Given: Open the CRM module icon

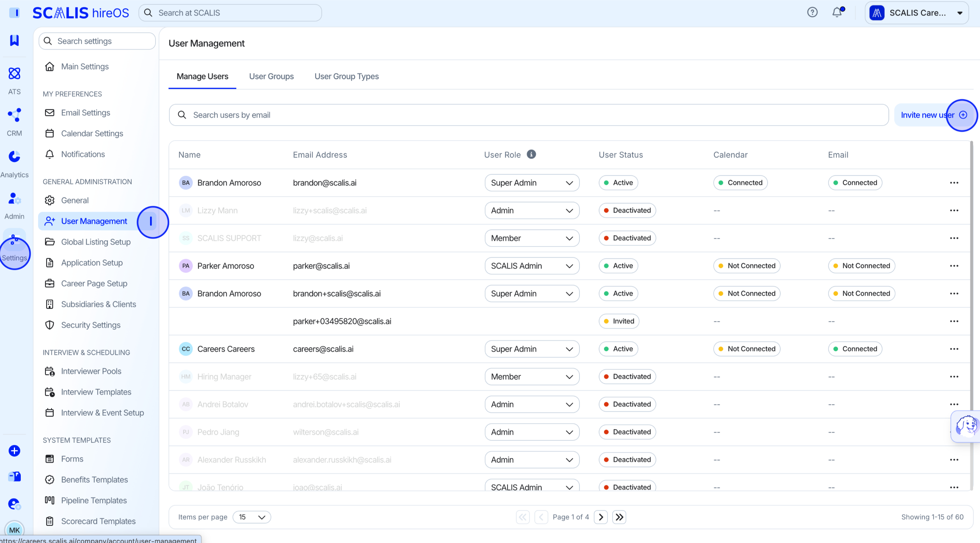Looking at the screenshot, I should [x=14, y=115].
